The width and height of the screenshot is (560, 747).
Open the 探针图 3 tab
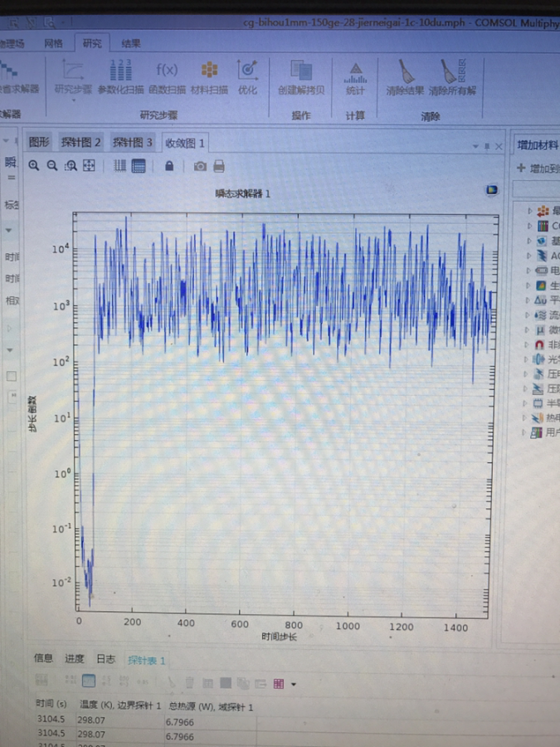(133, 142)
